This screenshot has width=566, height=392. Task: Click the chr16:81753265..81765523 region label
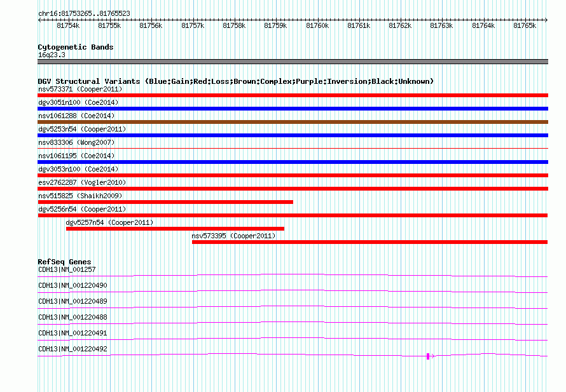[x=84, y=13]
